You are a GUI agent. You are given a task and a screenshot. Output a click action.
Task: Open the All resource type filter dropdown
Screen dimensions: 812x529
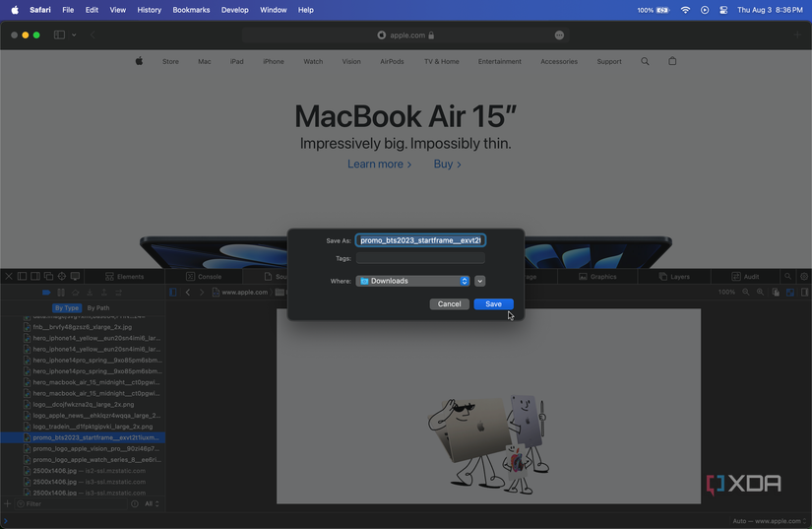point(152,503)
